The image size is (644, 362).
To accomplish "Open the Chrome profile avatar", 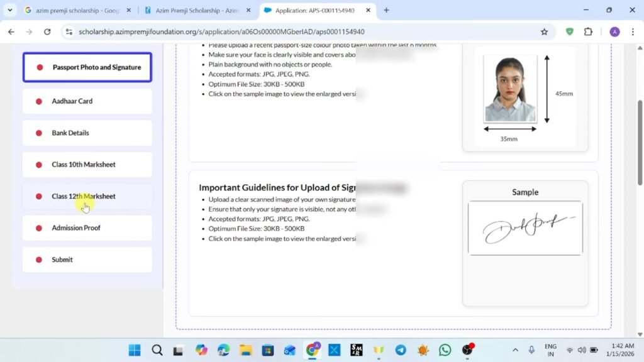I will point(614,31).
